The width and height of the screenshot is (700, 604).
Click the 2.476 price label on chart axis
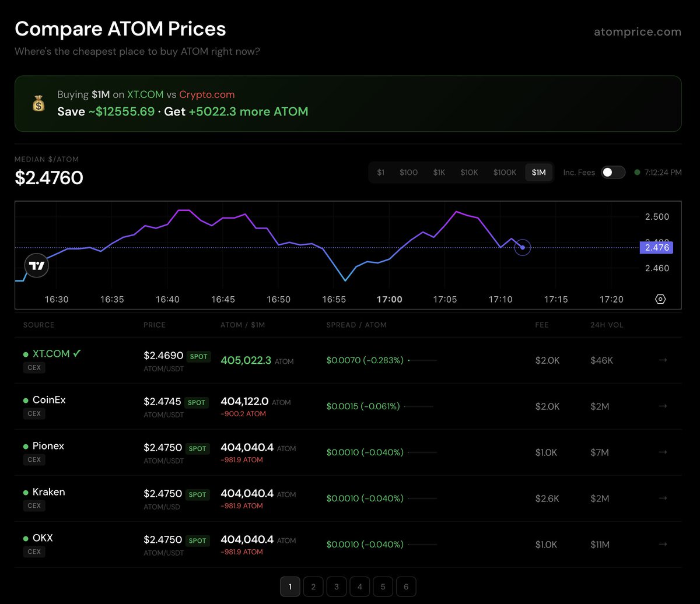(656, 248)
